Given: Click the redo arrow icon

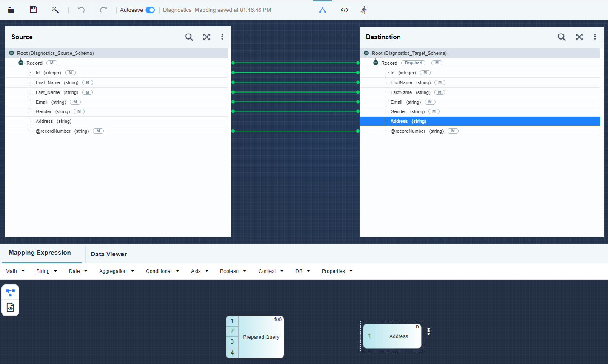Looking at the screenshot, I should 103,10.
